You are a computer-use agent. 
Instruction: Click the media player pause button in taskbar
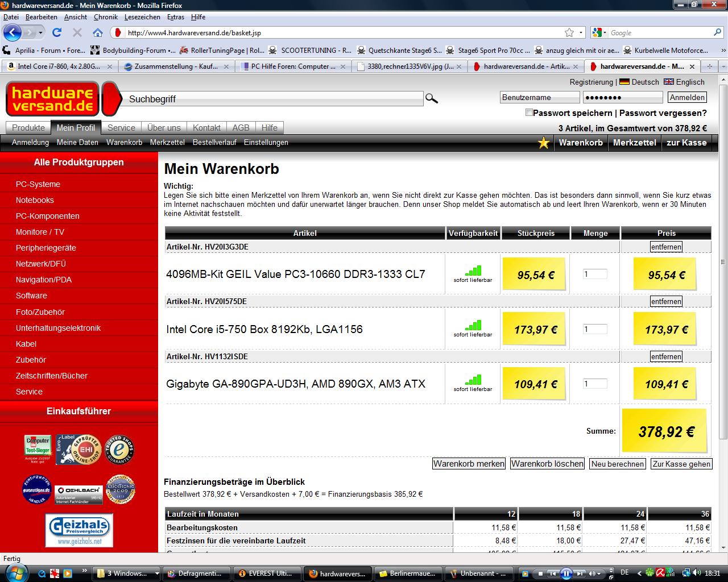click(x=566, y=573)
